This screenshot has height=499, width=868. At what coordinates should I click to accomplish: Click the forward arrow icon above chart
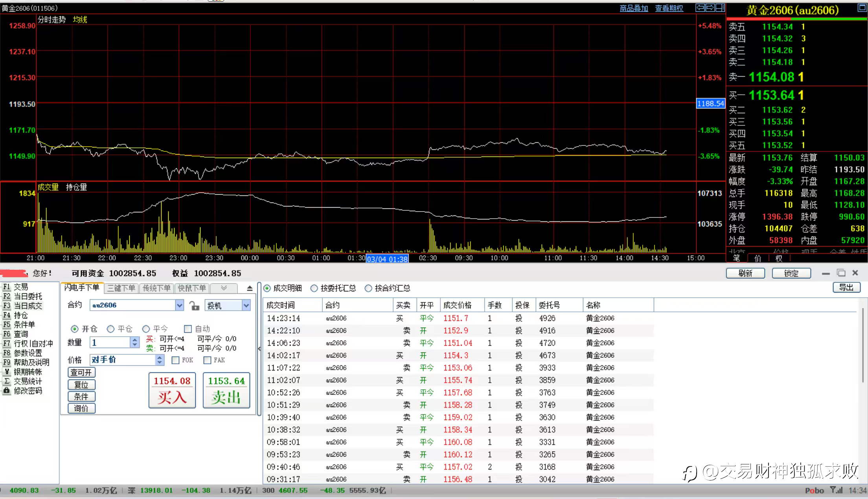coord(710,8)
